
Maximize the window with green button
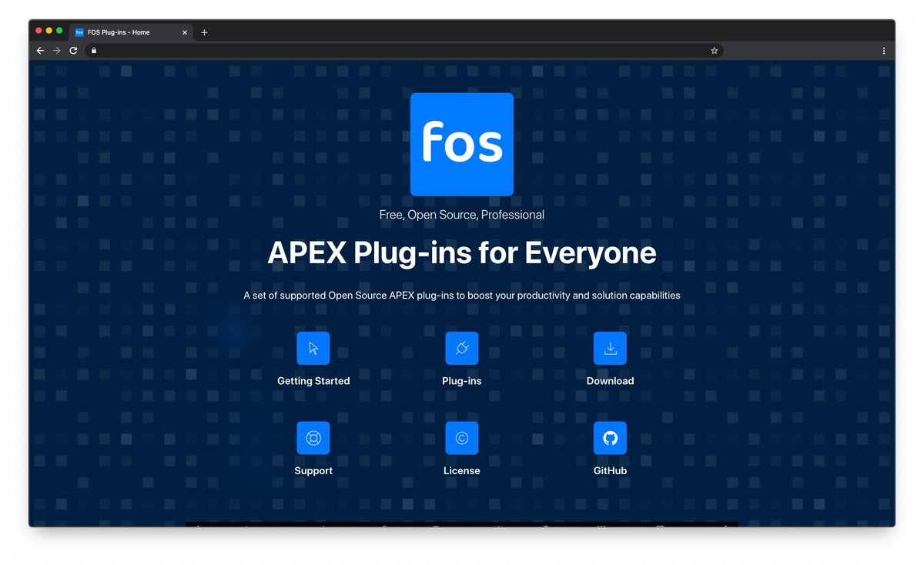pos(59,31)
